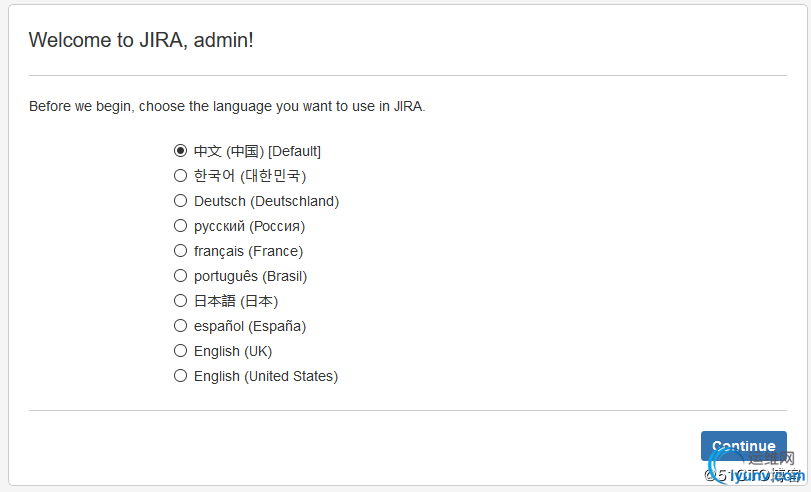Pick the русский (Россия) radio button

[x=180, y=226]
